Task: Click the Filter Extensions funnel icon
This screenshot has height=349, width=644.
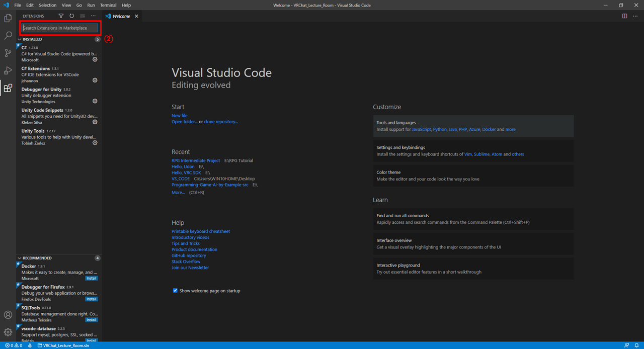Action: click(x=61, y=16)
